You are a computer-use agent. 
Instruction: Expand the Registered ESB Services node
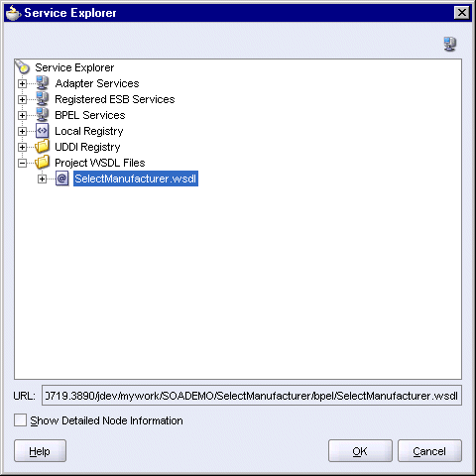pyautogui.click(x=22, y=99)
